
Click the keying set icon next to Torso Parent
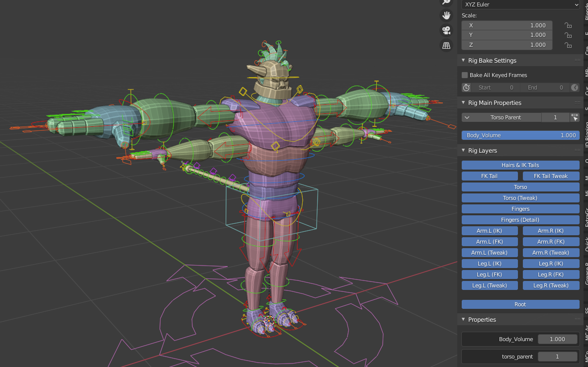pyautogui.click(x=575, y=117)
